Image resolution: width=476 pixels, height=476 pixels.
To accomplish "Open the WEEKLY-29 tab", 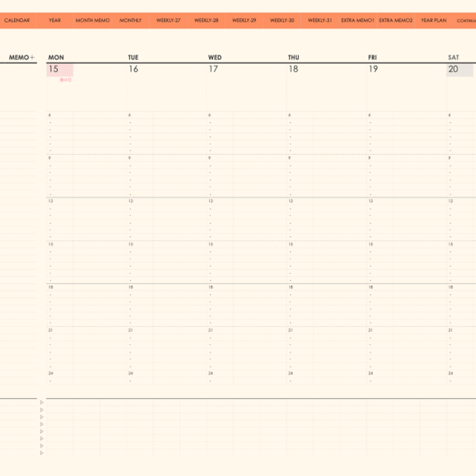I will pos(244,20).
